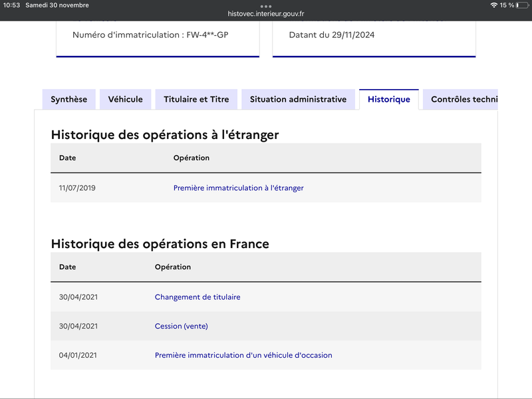
Task: Tap the battery indicator icon
Action: [x=522, y=5]
